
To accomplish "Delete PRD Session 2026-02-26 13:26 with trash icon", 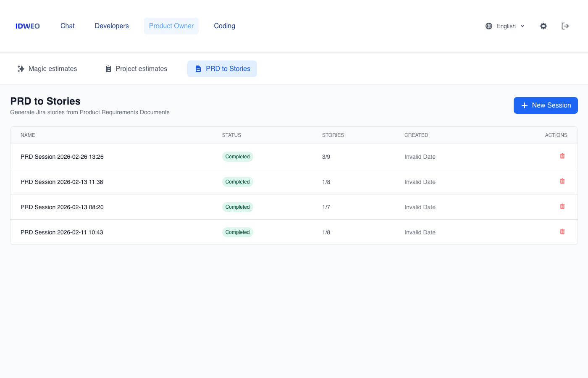I will (562, 156).
